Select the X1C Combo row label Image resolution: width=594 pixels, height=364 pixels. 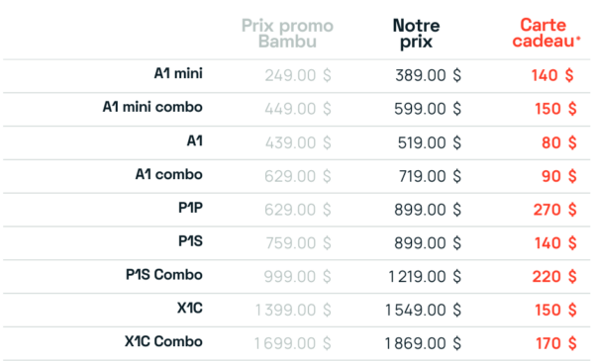(x=163, y=341)
